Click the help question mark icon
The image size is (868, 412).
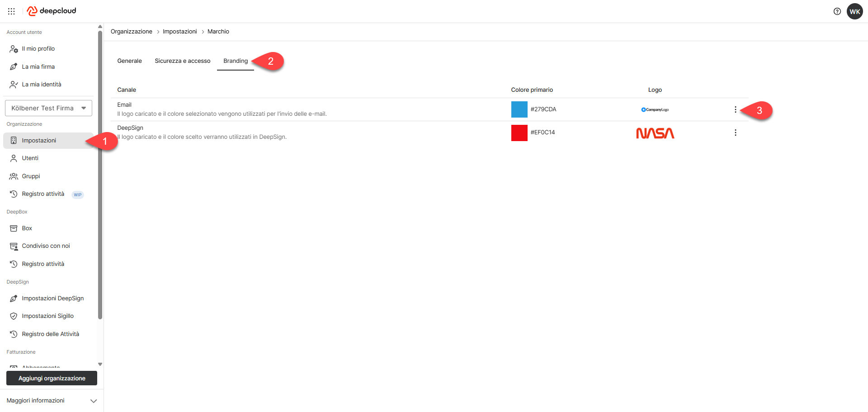837,11
